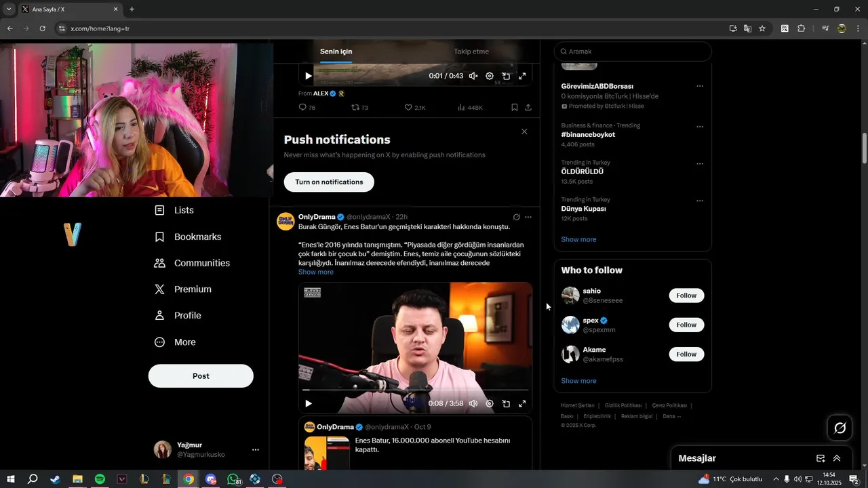Switch to Senin için tab

[x=336, y=52]
